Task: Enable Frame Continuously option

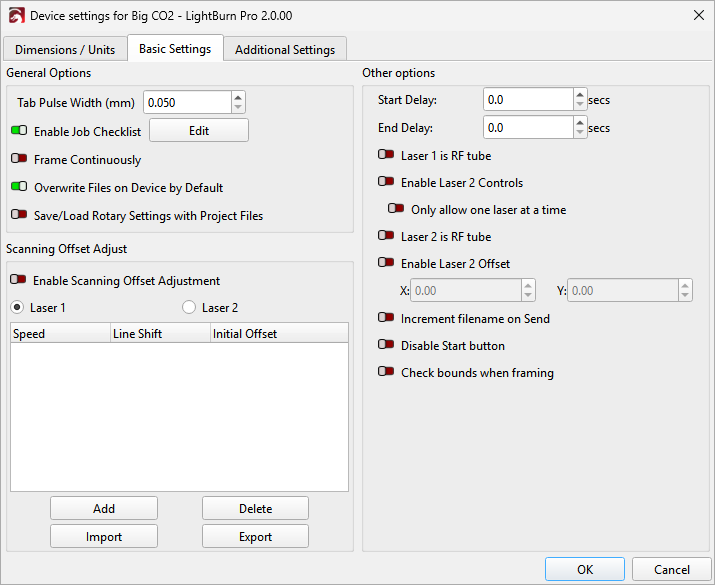Action: click(x=20, y=159)
